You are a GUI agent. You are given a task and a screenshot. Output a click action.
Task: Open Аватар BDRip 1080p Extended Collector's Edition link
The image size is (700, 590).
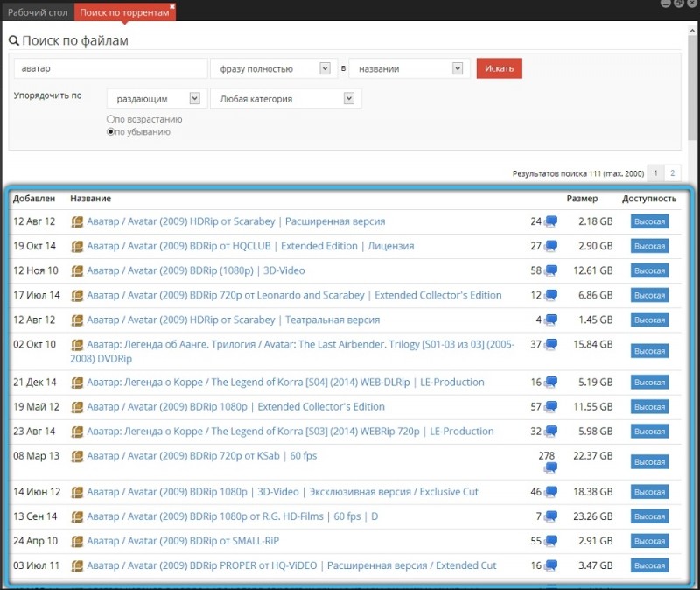click(x=235, y=407)
